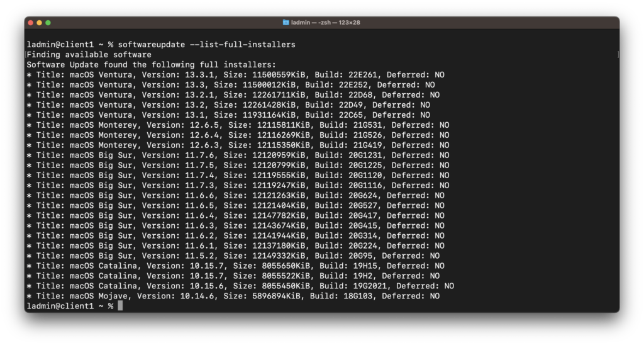644x345 pixels.
Task: Select the Big Sur 11.6.5 line
Action: (x=236, y=206)
